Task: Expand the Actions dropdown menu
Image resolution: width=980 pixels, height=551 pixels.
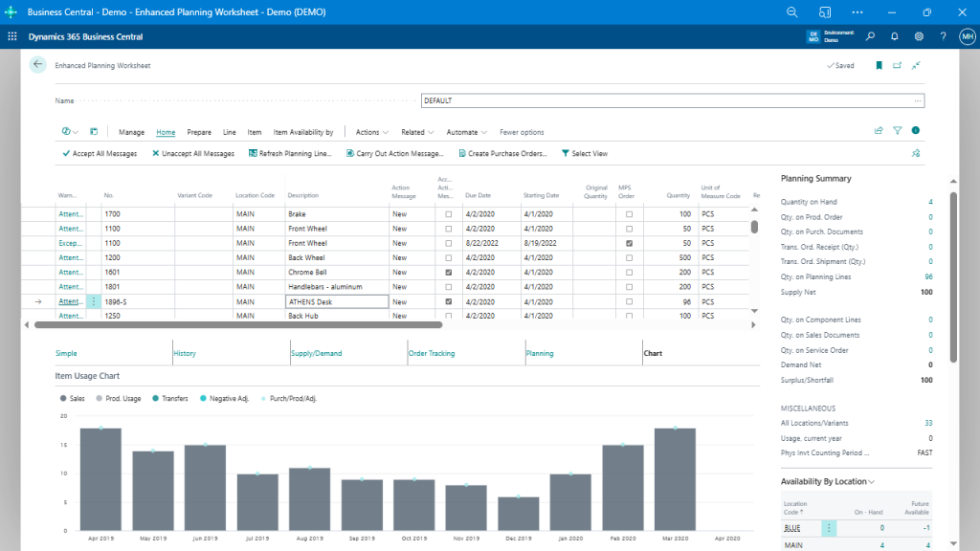Action: [370, 132]
